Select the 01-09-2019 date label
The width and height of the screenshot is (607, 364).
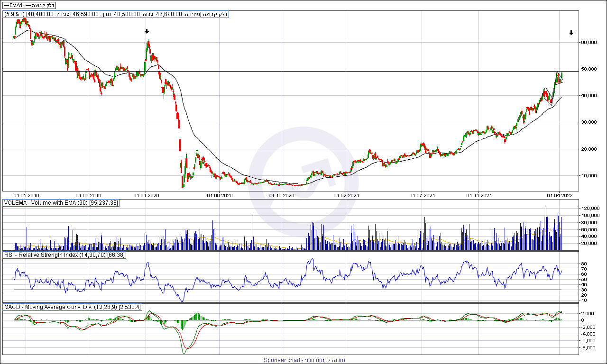89,195
